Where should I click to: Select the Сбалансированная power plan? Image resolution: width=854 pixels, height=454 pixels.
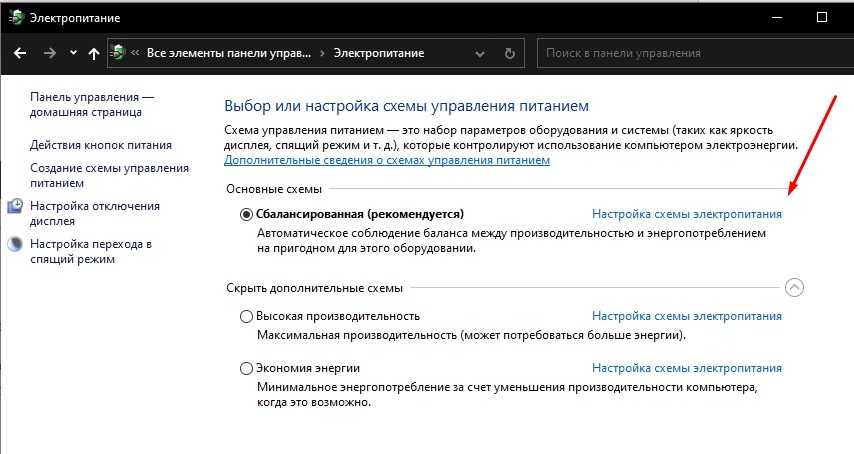click(x=247, y=214)
